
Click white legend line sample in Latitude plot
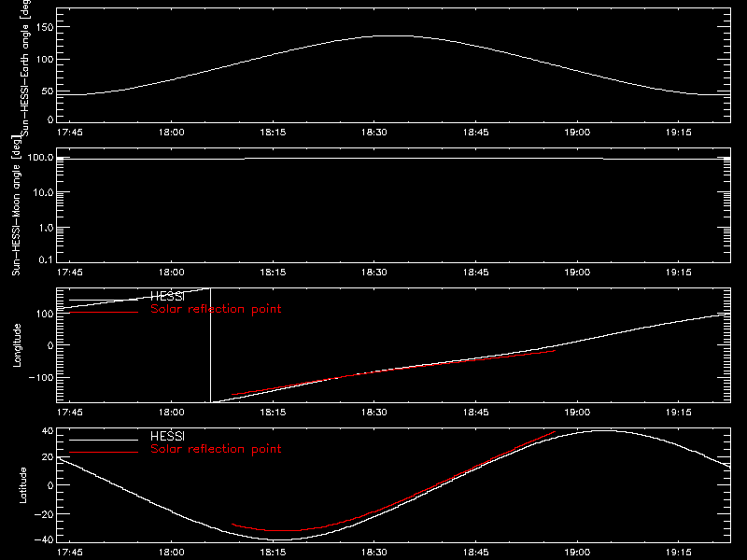104,440
